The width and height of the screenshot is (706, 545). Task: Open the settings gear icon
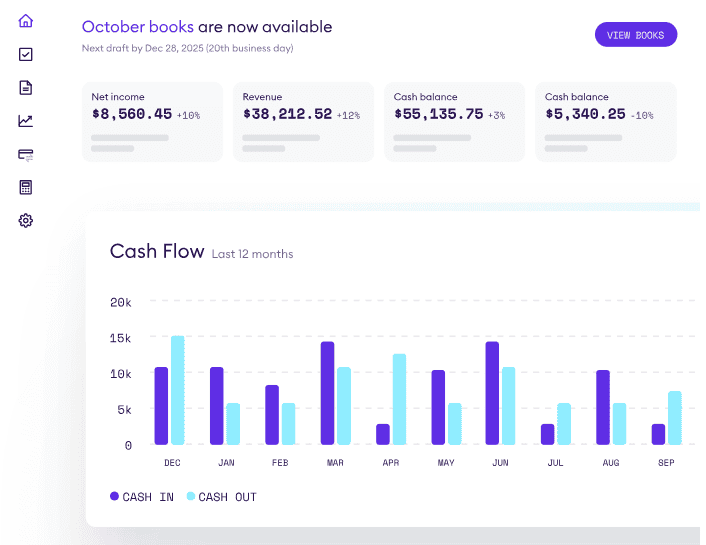coord(26,220)
